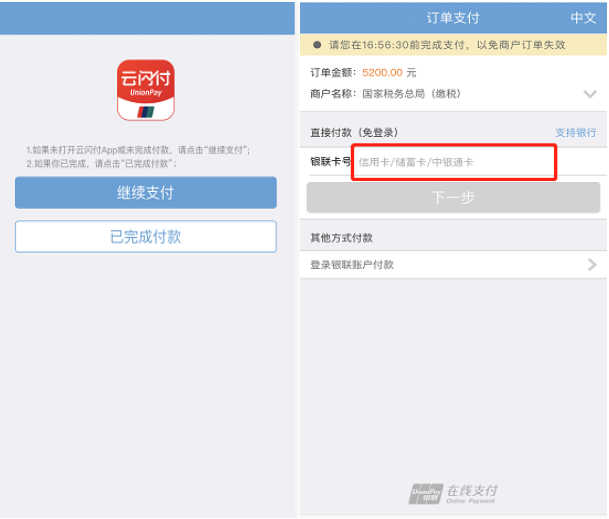This screenshot has width=609, height=519.
Task: Click the order amount 5200.00
Action: (382, 73)
